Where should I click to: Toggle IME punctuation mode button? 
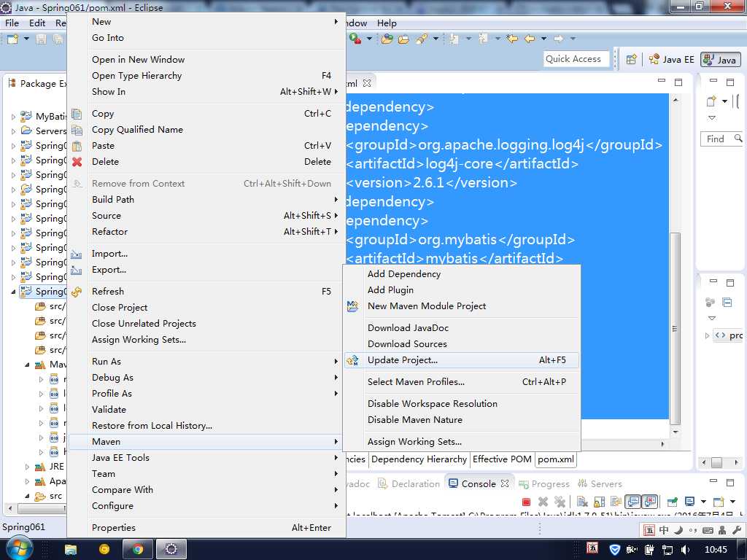(x=693, y=530)
